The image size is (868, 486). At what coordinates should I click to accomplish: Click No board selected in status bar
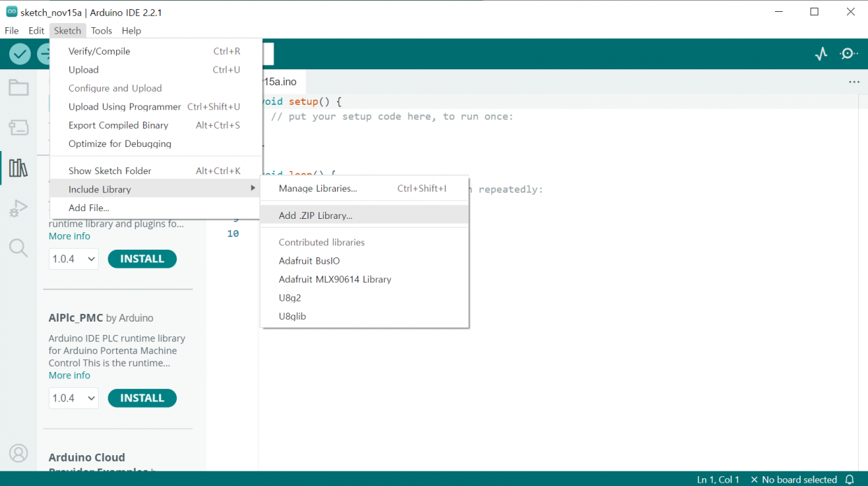[793, 480]
